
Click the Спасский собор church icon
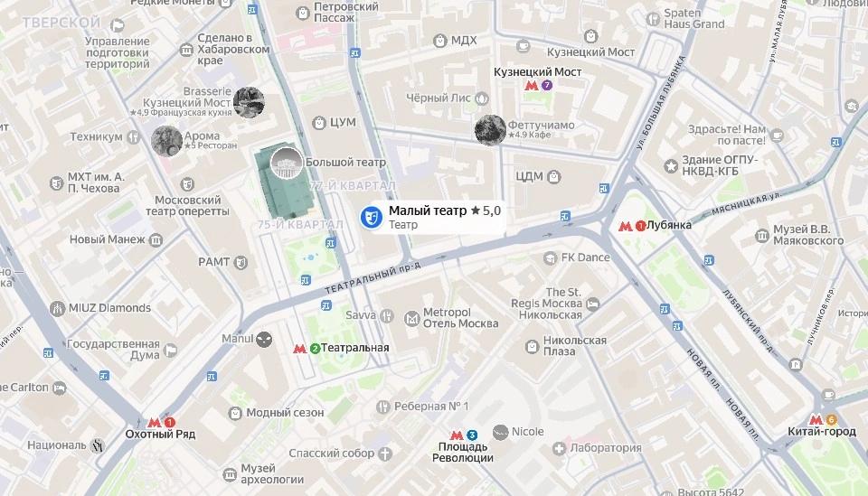385,454
